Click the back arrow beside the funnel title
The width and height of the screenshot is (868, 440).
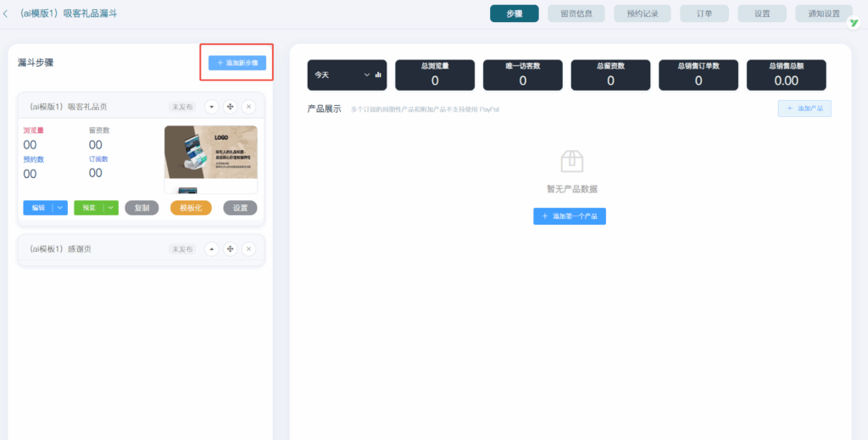[7, 14]
